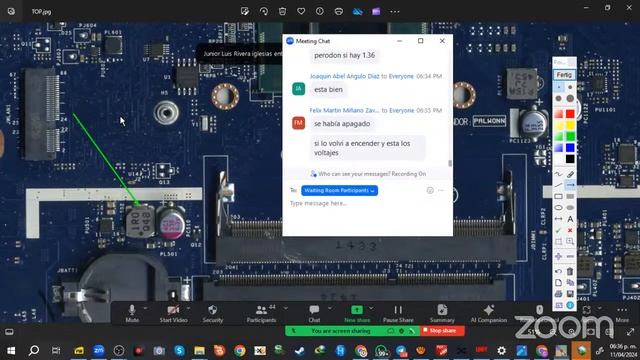Viewport: 640px width, 360px height.
Task: Click the undo arrow in drawing palette
Action: click(558, 271)
